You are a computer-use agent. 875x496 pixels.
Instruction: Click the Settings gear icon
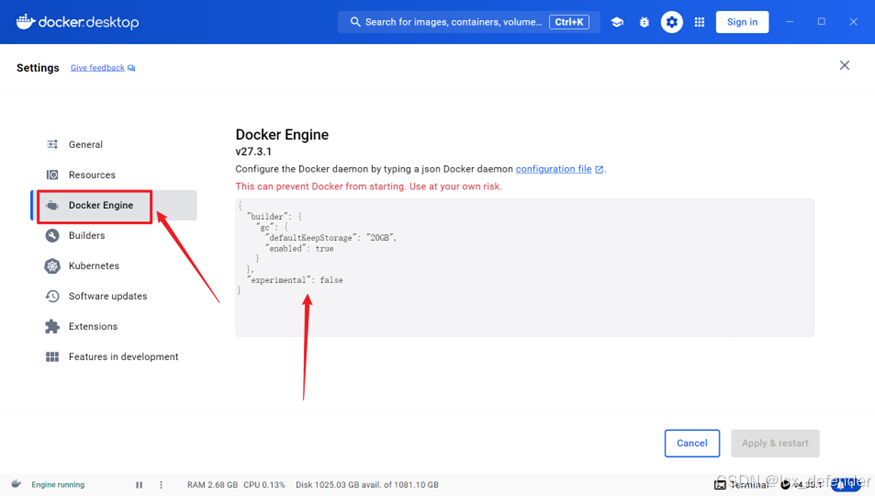click(x=671, y=22)
